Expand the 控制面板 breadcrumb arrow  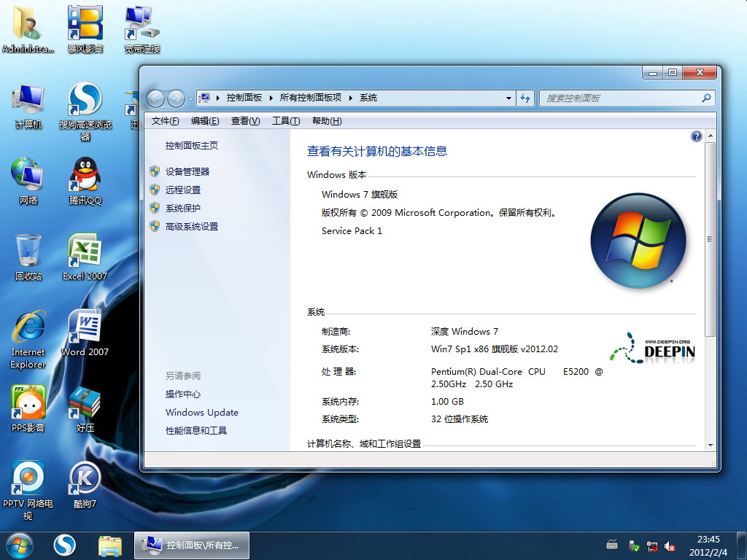(271, 98)
